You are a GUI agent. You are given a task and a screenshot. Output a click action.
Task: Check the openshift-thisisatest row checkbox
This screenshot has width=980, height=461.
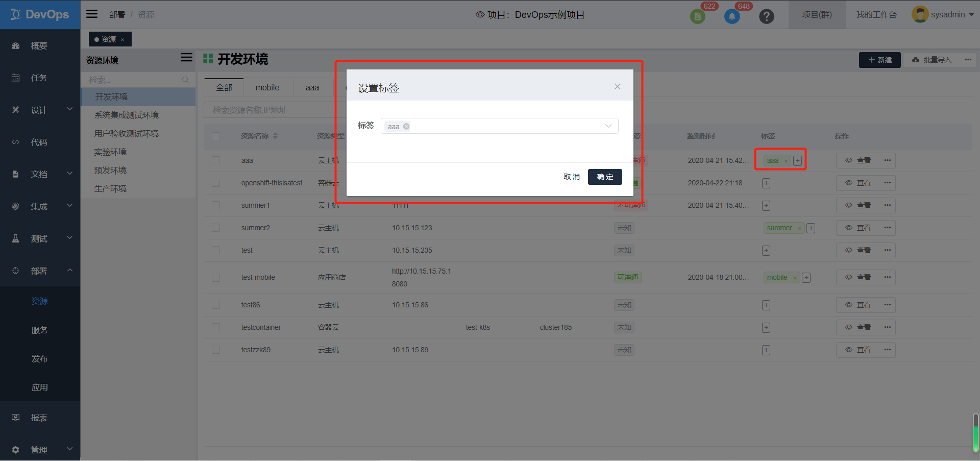tap(216, 183)
